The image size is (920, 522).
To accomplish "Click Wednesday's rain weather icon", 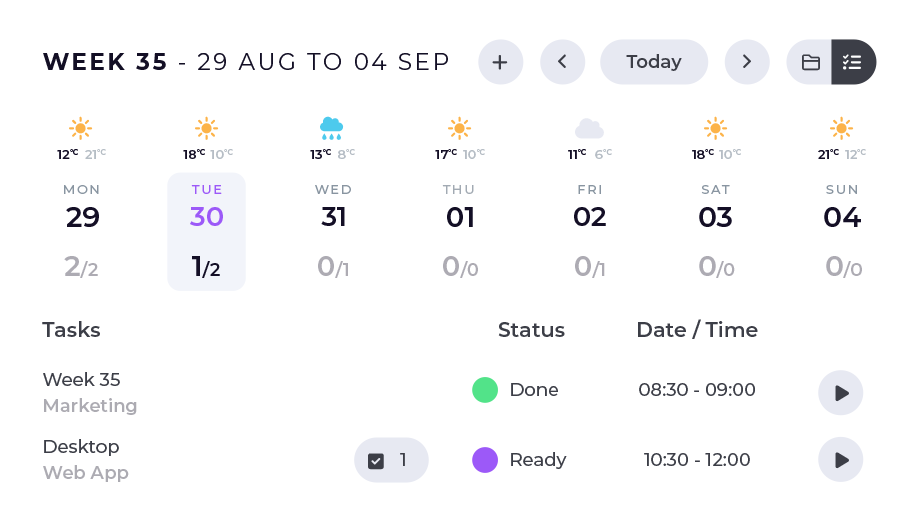I will pos(332,128).
